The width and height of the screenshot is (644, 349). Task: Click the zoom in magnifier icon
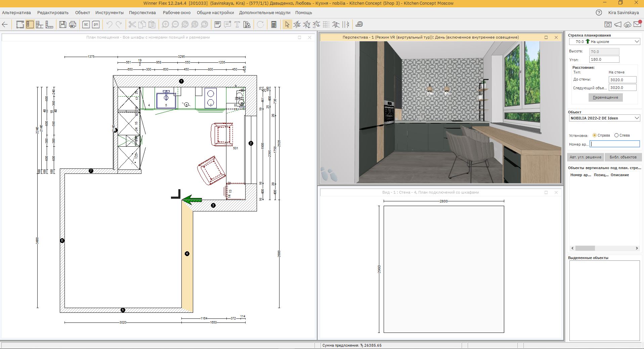(165, 24)
